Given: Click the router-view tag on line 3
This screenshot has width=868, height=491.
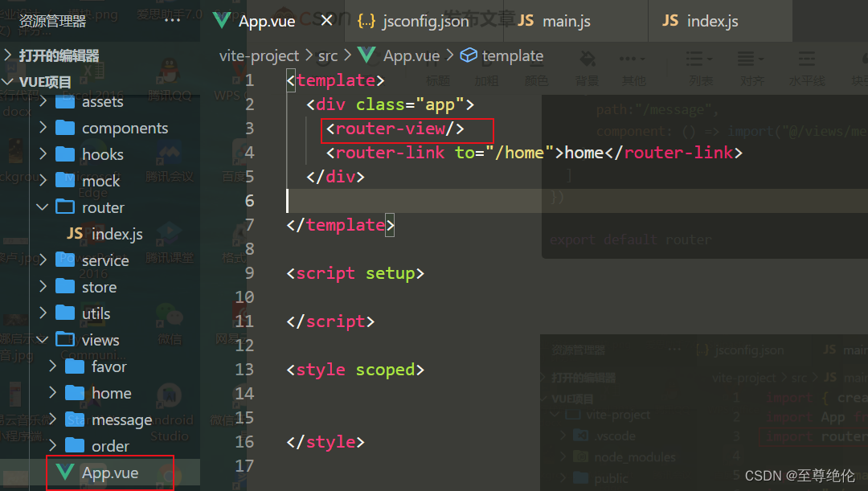Looking at the screenshot, I should (395, 129).
